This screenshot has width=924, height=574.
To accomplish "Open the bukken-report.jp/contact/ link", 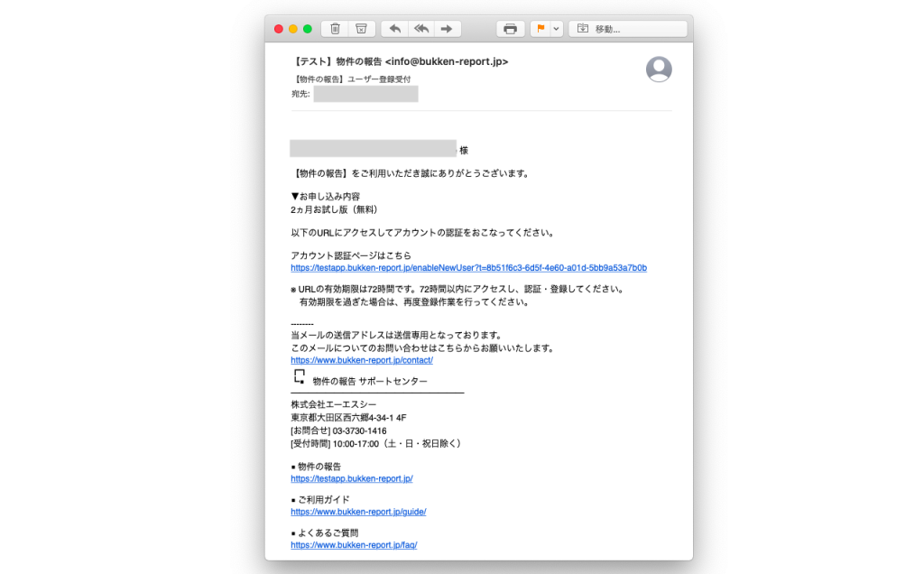I will (362, 360).
